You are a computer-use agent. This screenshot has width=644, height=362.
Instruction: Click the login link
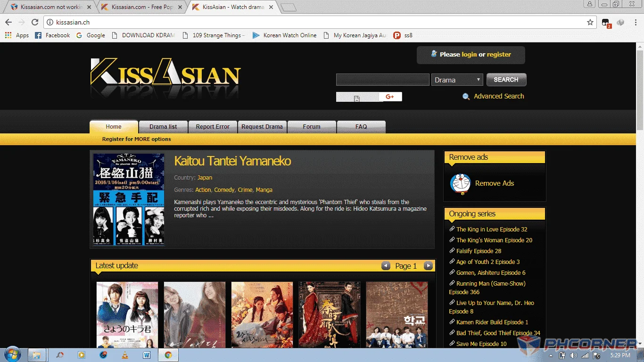[x=469, y=55]
